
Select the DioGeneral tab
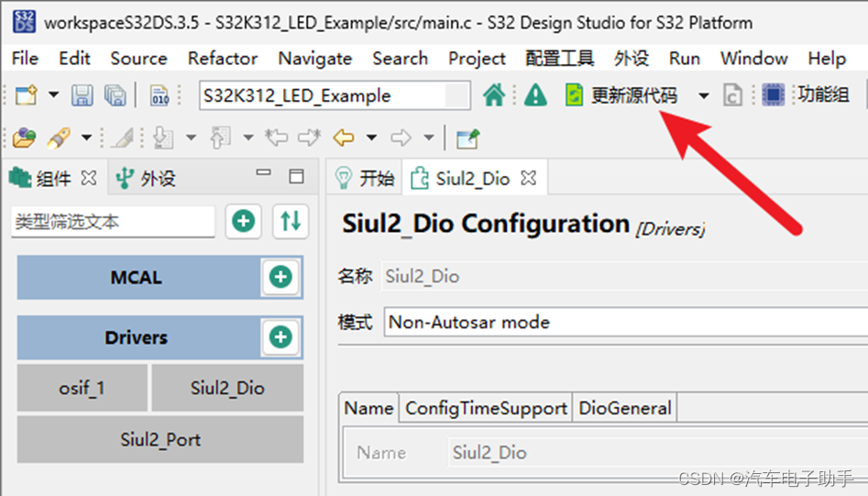[x=624, y=408]
